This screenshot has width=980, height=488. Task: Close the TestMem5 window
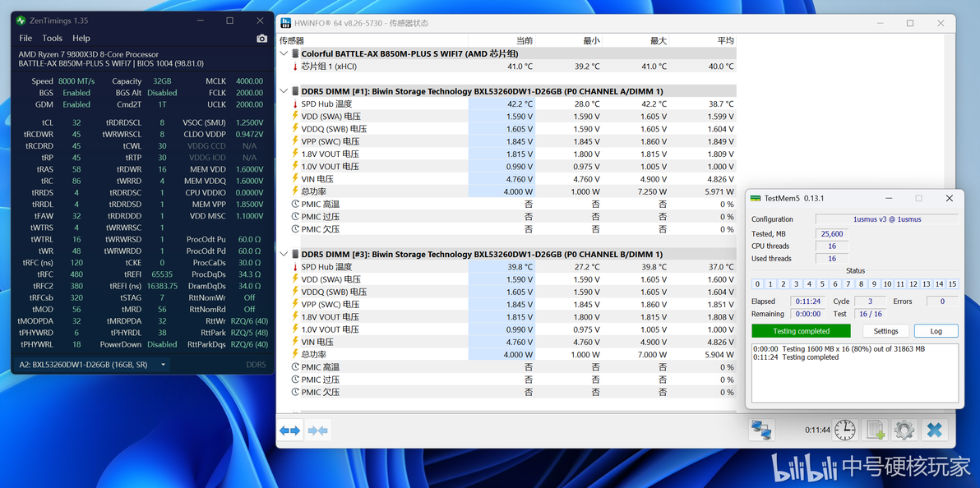(x=950, y=198)
